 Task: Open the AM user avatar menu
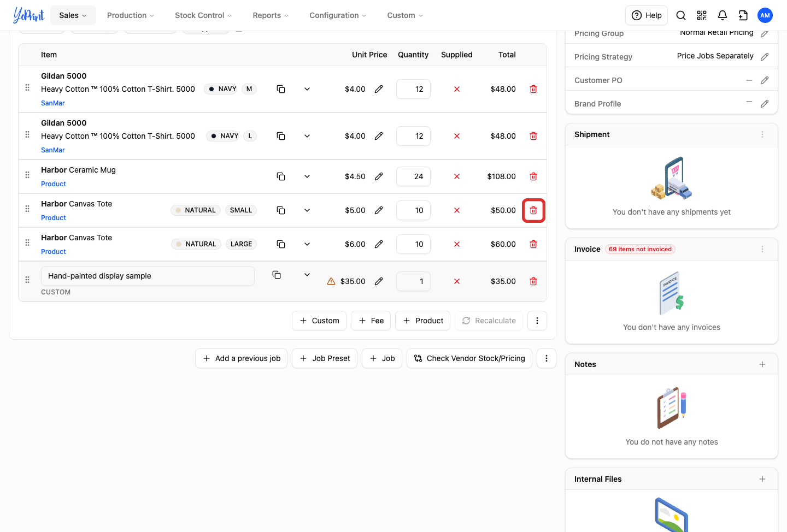(765, 15)
